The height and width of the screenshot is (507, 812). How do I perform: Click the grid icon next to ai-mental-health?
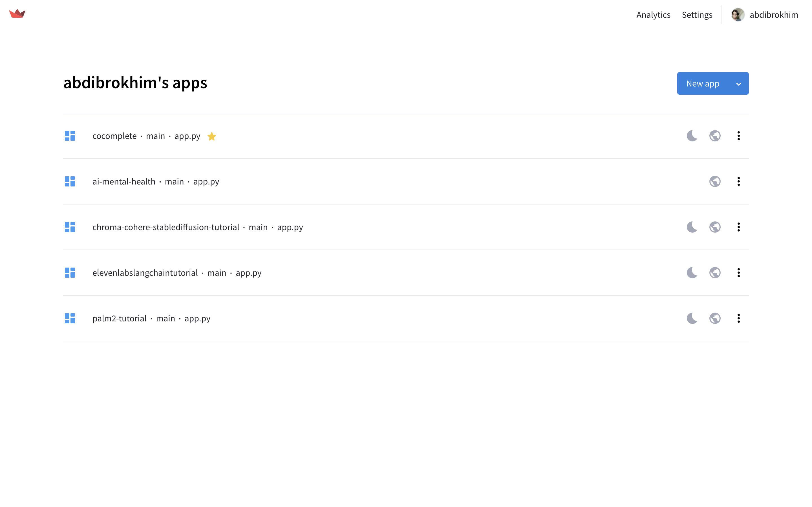pos(70,181)
